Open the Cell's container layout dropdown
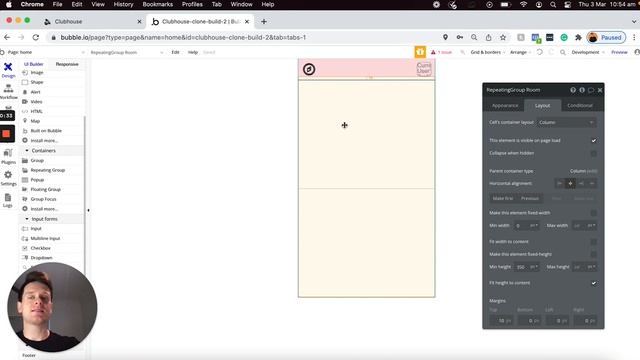The height and width of the screenshot is (360, 640). (567, 122)
